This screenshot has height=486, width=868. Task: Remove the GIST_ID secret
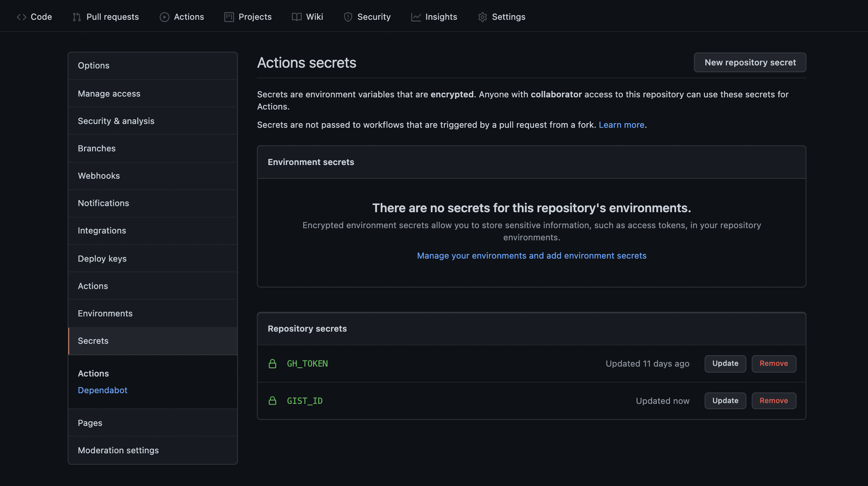[x=773, y=401]
